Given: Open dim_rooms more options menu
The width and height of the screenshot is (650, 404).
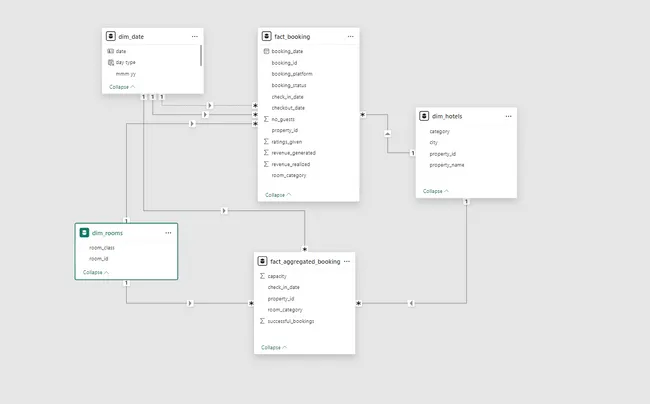Looking at the screenshot, I should point(168,233).
